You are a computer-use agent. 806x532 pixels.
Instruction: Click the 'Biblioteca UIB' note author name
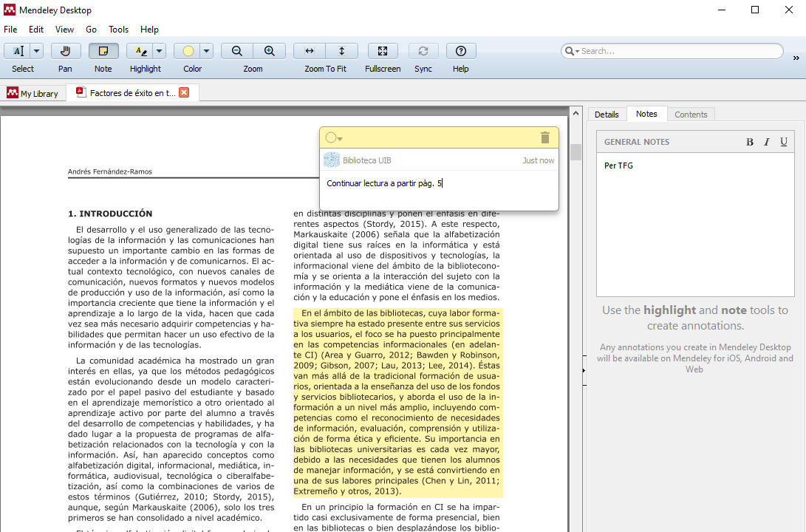tap(367, 160)
